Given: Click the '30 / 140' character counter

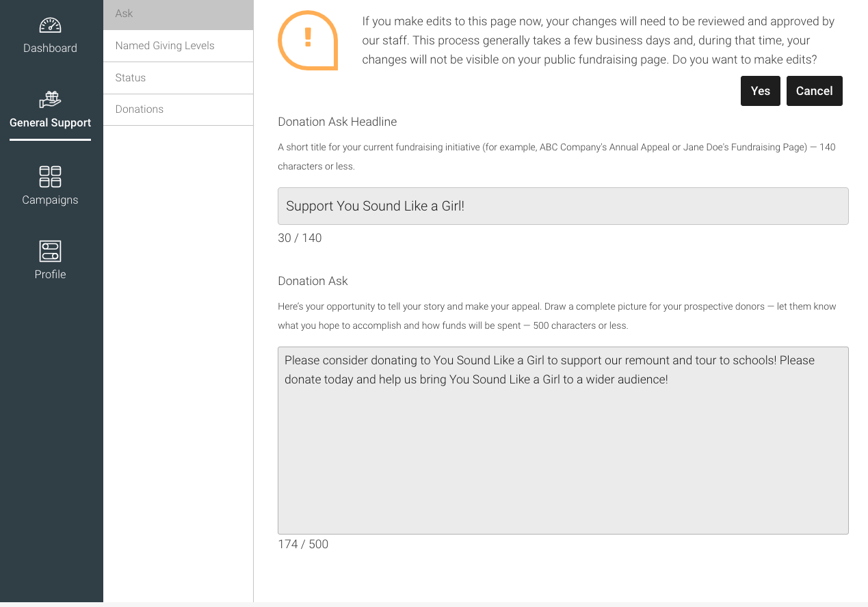Looking at the screenshot, I should (300, 238).
